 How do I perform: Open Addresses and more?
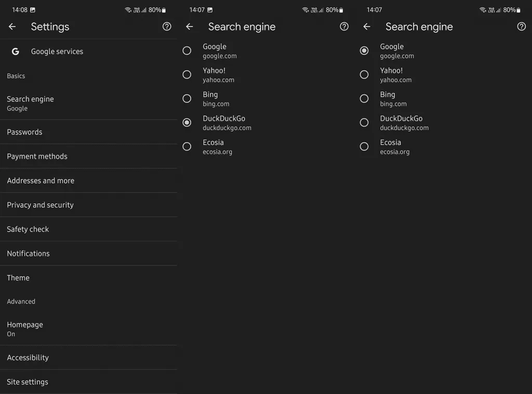click(x=88, y=181)
